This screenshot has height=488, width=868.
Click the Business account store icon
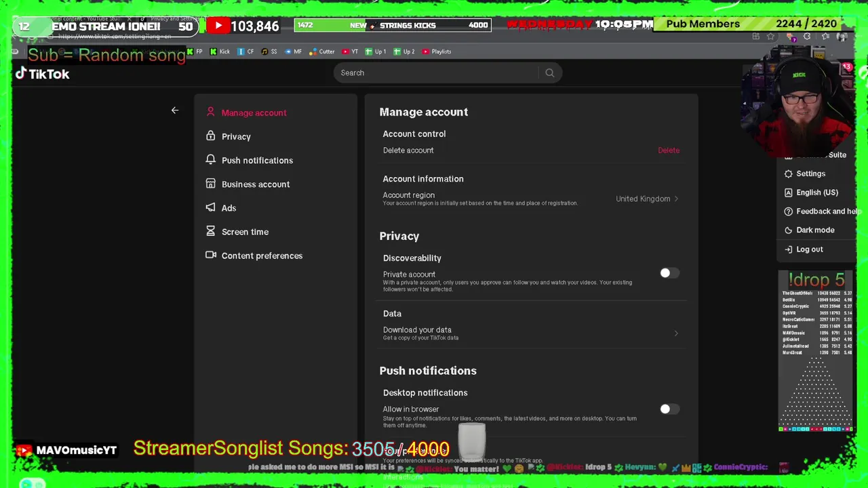[210, 184]
